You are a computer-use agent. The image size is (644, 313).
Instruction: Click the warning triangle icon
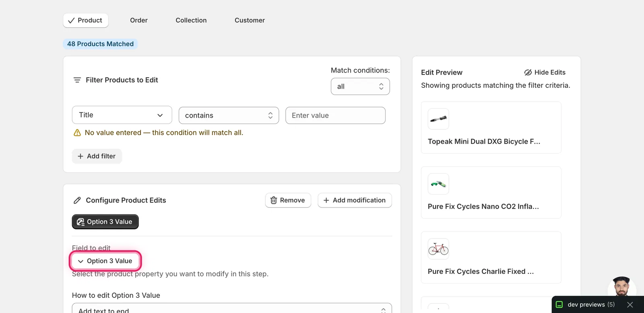point(77,133)
